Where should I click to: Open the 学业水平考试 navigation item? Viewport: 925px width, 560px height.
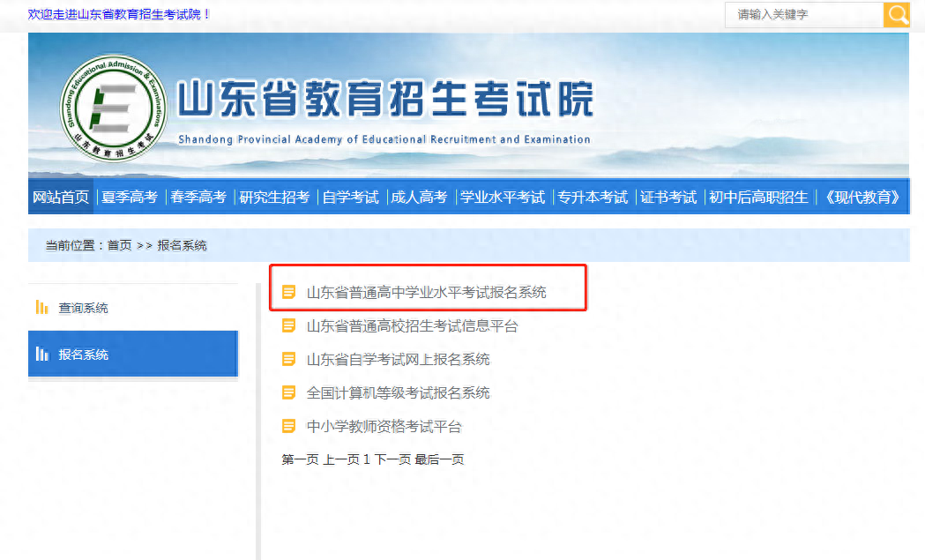point(503,198)
